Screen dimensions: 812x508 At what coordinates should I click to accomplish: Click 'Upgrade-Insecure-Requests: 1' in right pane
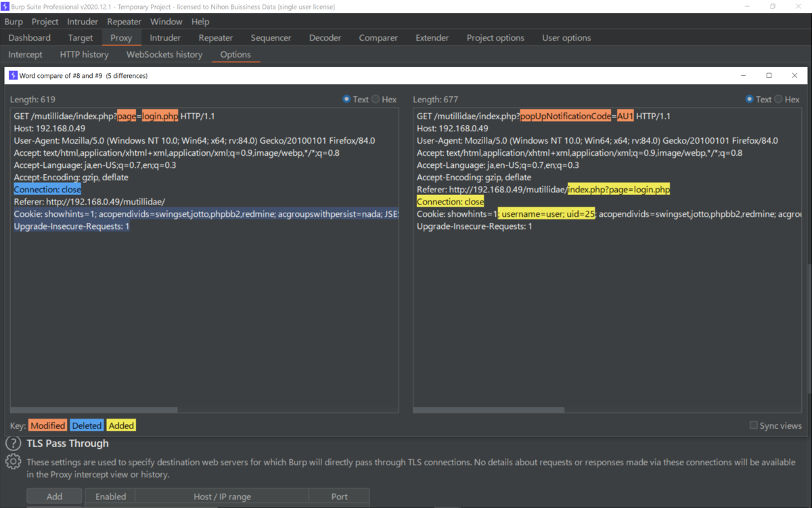pos(474,226)
